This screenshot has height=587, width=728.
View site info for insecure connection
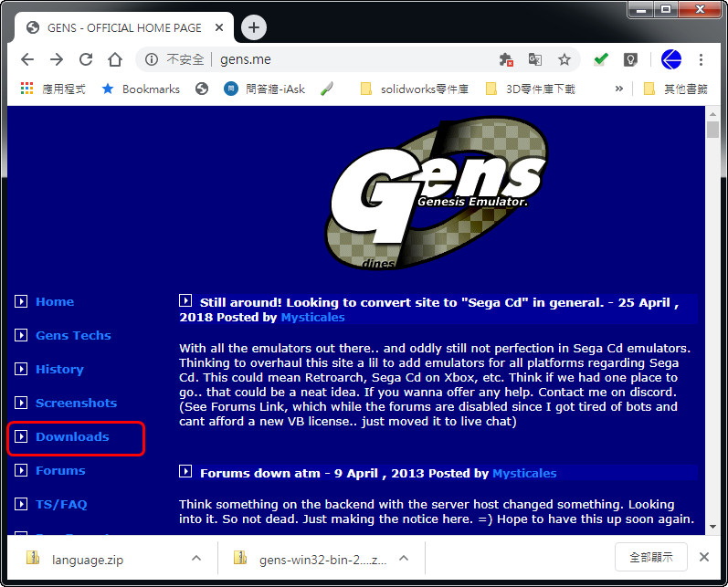[x=152, y=59]
